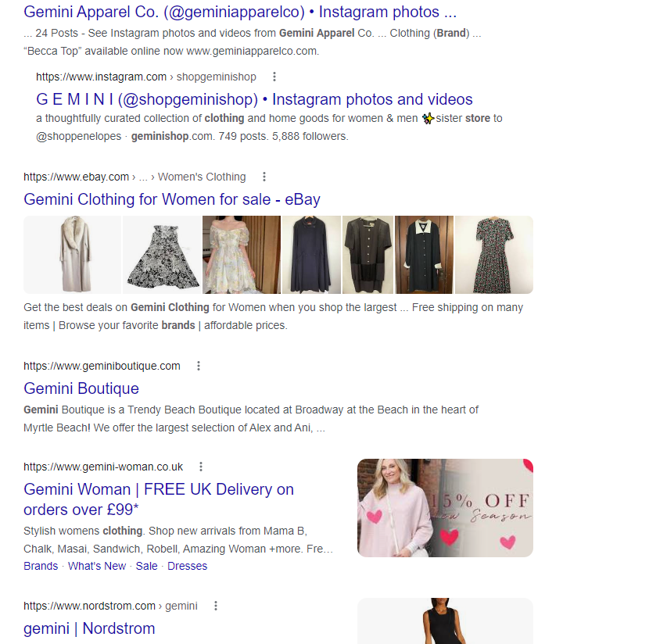Open three-dot menu beside ebay.com Women's Clothing

tap(264, 177)
